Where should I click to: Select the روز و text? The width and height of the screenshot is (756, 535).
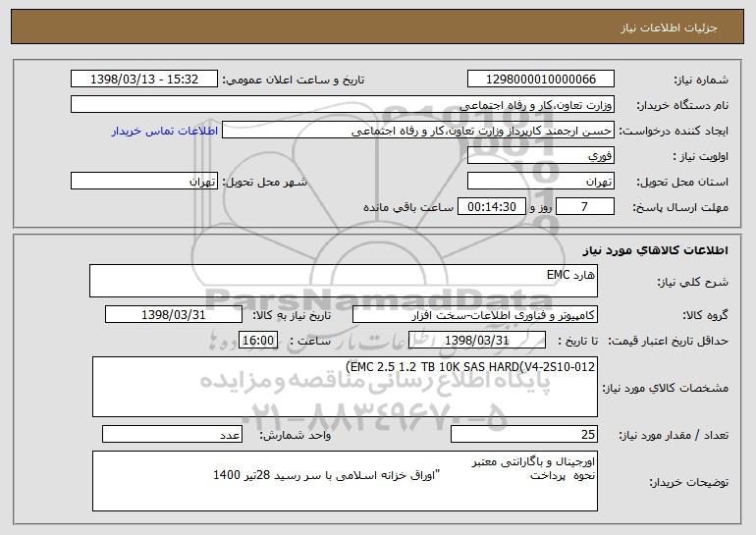click(540, 207)
